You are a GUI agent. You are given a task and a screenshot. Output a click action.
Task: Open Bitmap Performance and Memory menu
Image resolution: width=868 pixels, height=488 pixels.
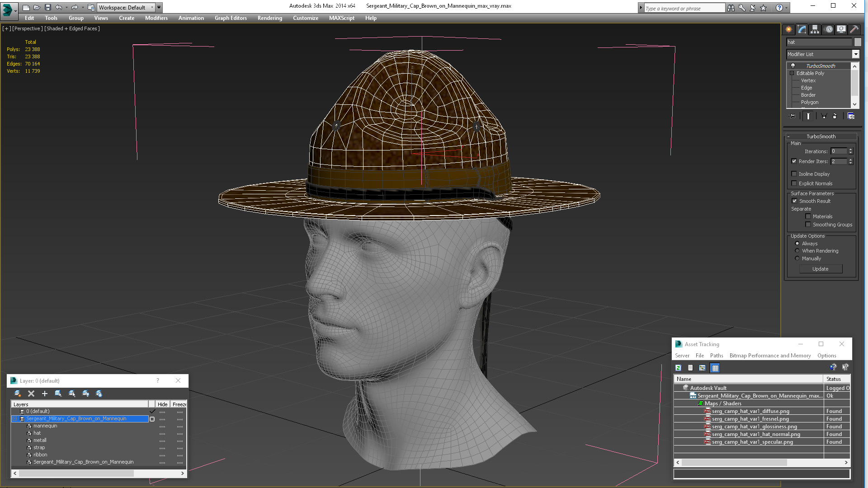click(770, 356)
